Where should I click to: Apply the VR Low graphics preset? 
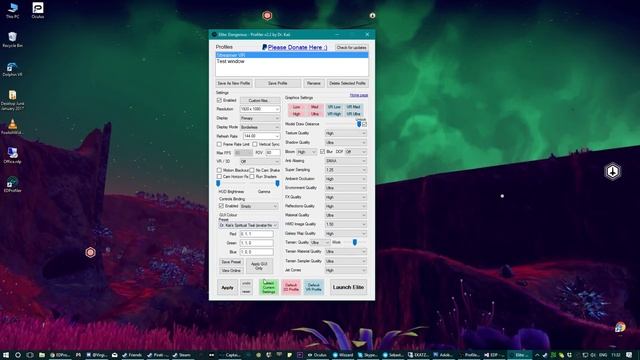tap(334, 107)
